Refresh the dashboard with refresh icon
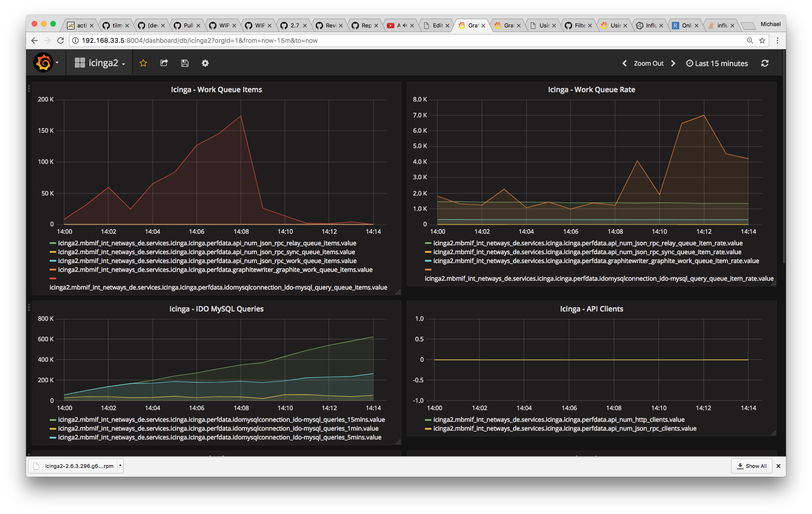The width and height of the screenshot is (812, 514). (x=765, y=63)
